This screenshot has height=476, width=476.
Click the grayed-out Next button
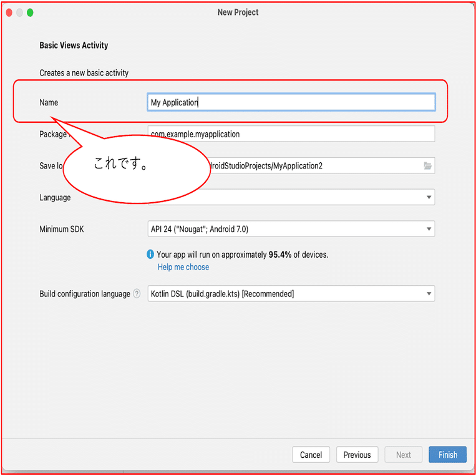pyautogui.click(x=403, y=454)
